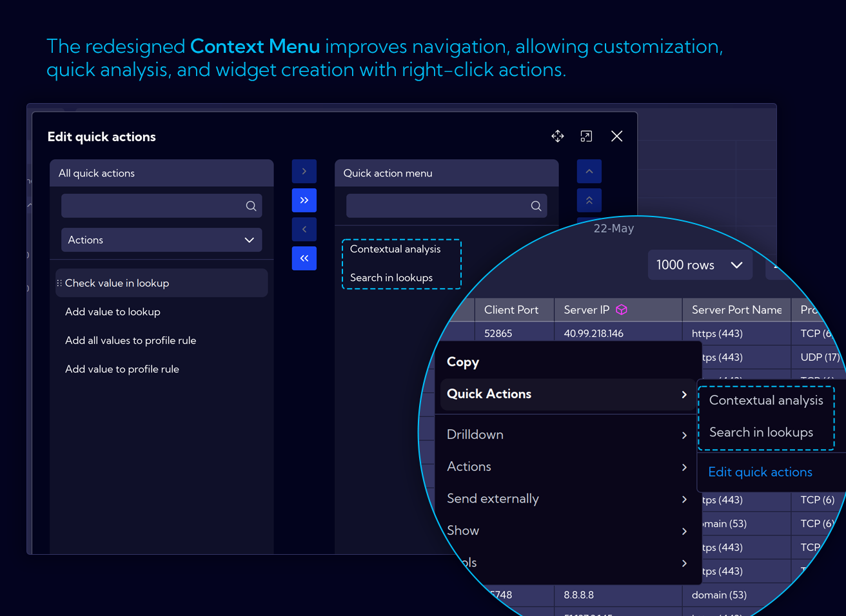
Task: Expand the Actions submenu arrow in context menu
Action: tap(684, 467)
